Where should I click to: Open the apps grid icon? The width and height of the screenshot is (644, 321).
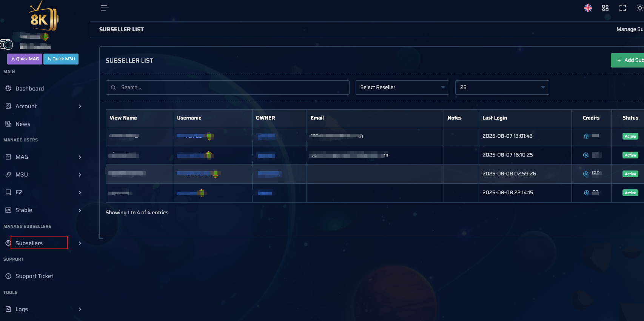pos(605,8)
